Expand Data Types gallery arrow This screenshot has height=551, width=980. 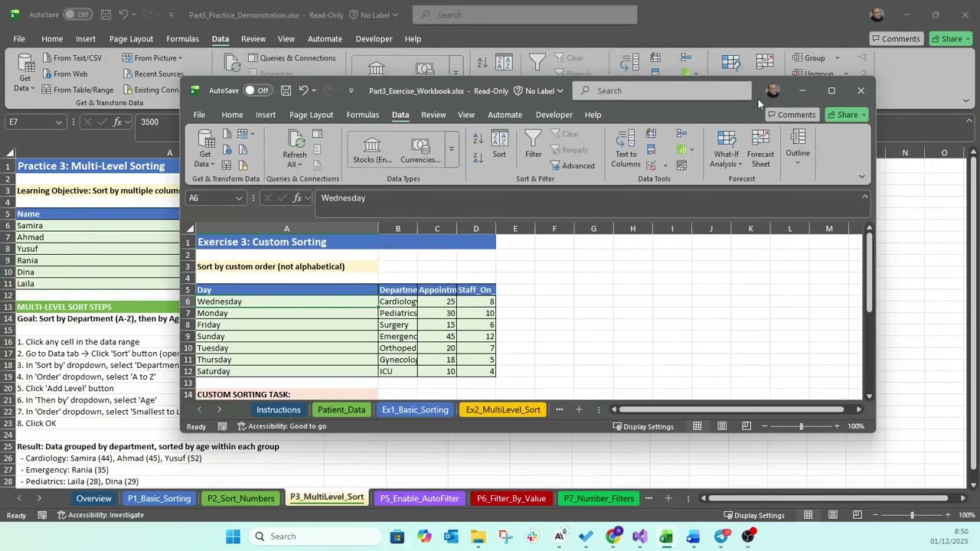point(451,149)
